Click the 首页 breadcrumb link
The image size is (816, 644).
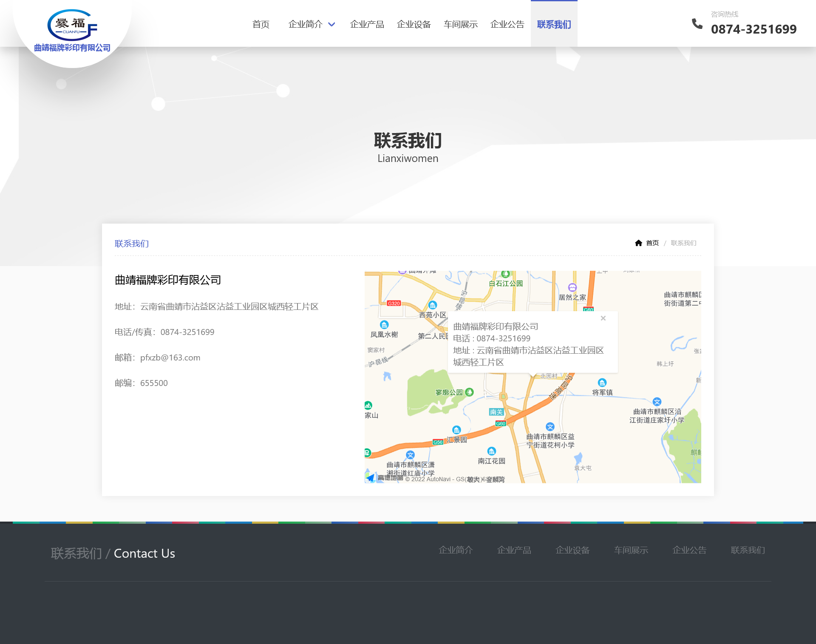click(652, 243)
